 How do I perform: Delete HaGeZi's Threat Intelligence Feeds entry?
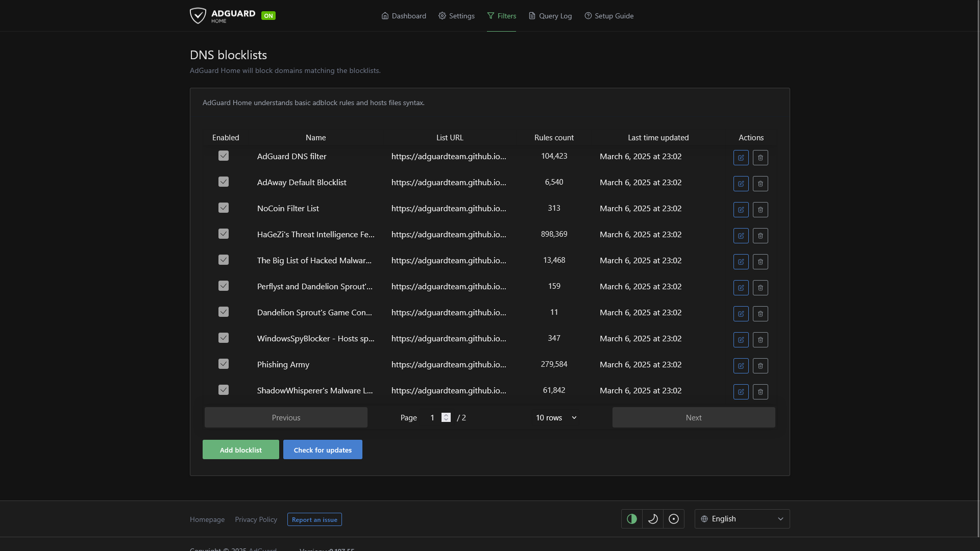[760, 236]
